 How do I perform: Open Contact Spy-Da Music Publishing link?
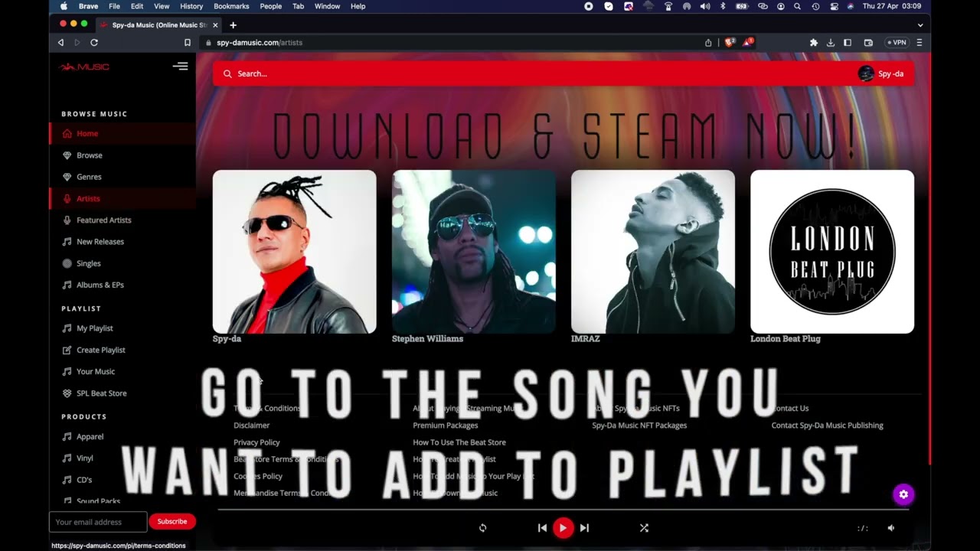point(827,425)
